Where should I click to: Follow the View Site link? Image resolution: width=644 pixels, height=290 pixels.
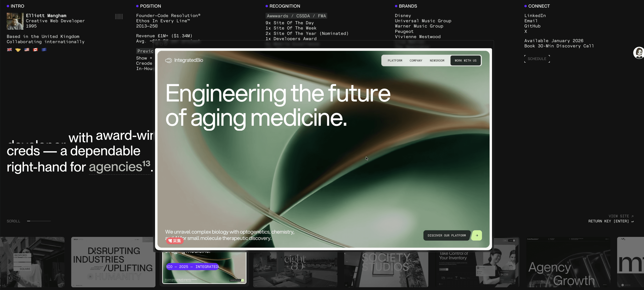point(621,216)
